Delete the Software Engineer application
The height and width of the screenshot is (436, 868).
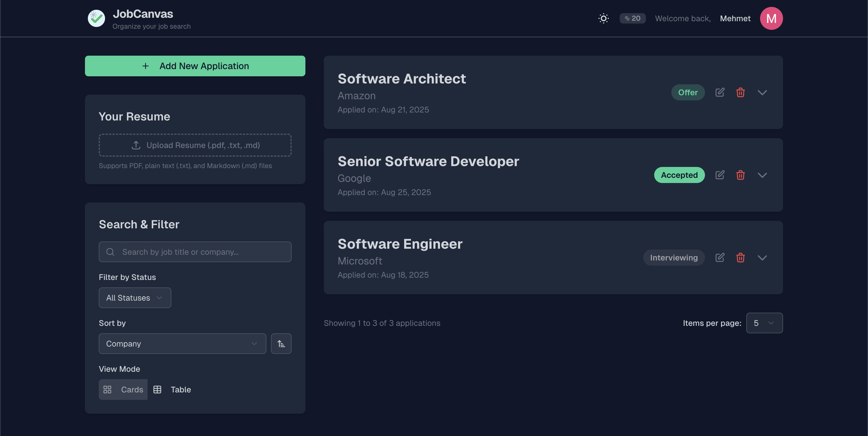[740, 258]
